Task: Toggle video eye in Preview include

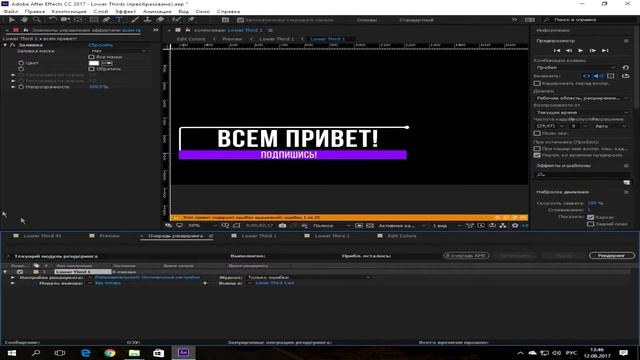Action: [586, 76]
